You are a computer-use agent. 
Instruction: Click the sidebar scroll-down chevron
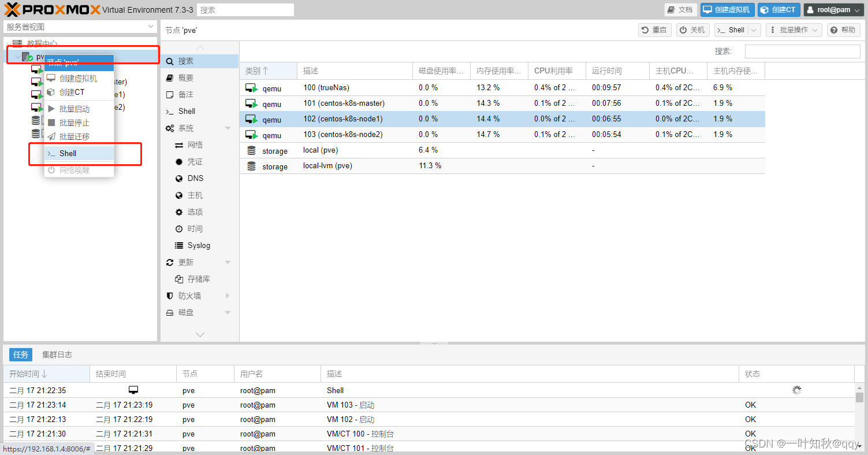coord(200,334)
